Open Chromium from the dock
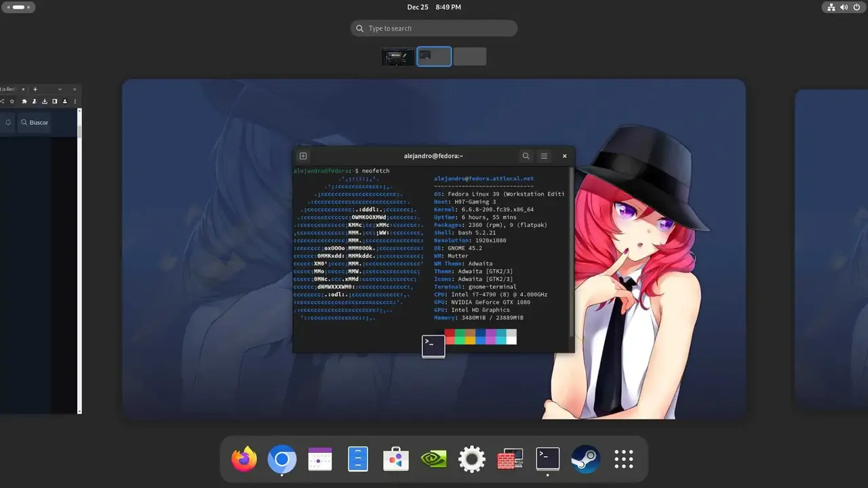 282,460
